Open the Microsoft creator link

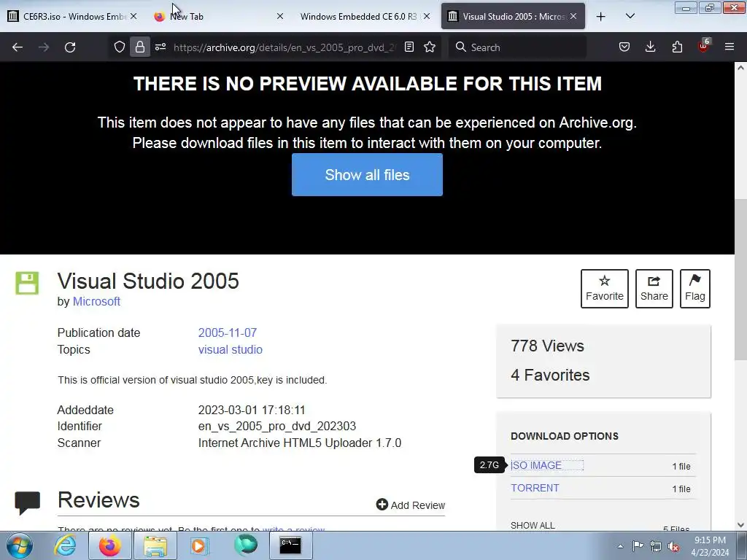tap(96, 301)
